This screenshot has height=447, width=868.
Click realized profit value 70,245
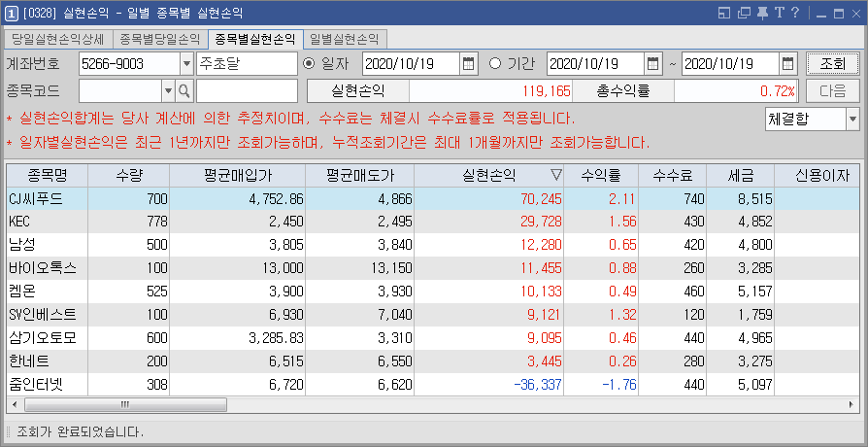[542, 199]
